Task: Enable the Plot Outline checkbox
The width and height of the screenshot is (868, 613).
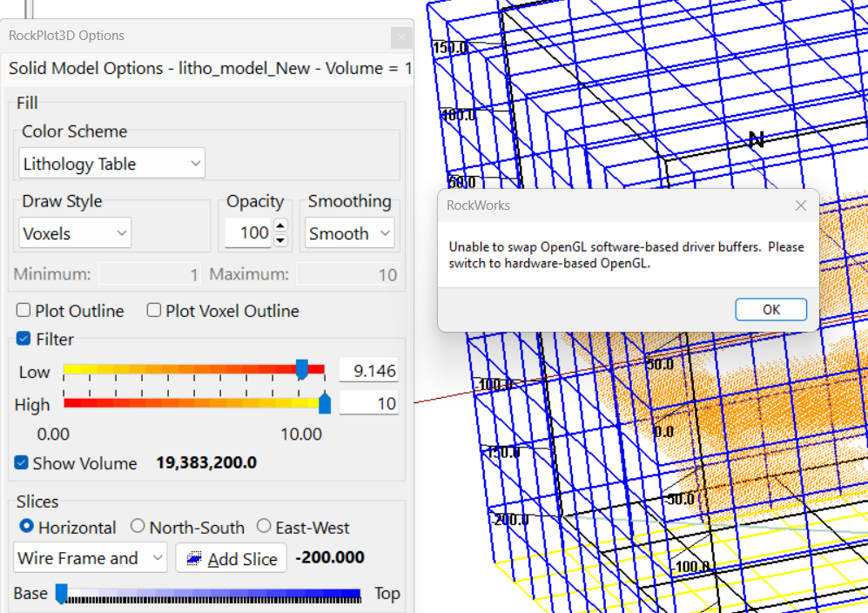Action: click(24, 311)
